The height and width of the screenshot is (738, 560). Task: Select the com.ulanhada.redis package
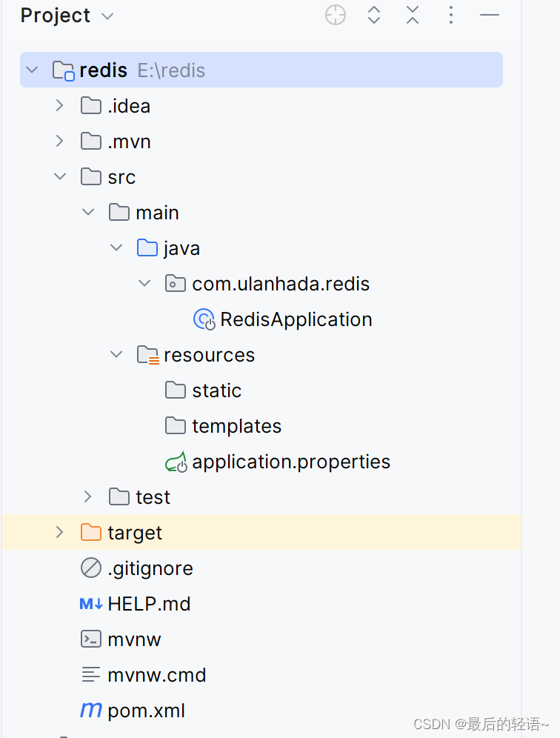point(280,283)
